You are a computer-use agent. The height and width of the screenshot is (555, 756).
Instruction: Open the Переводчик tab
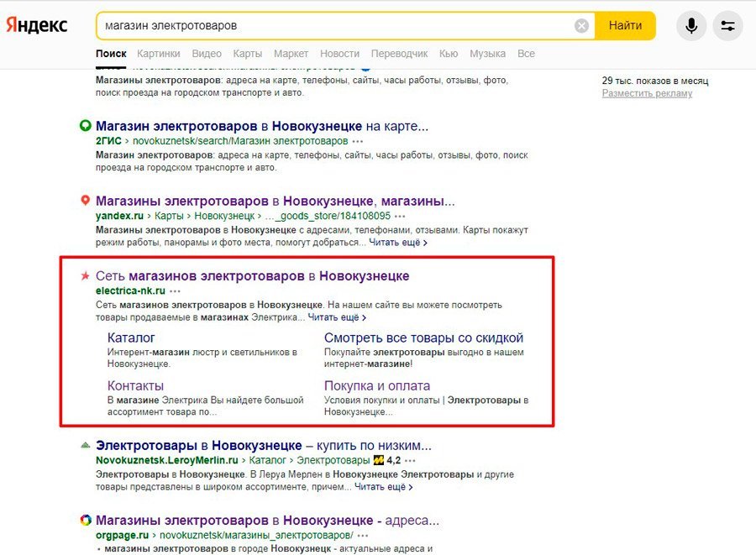[399, 54]
